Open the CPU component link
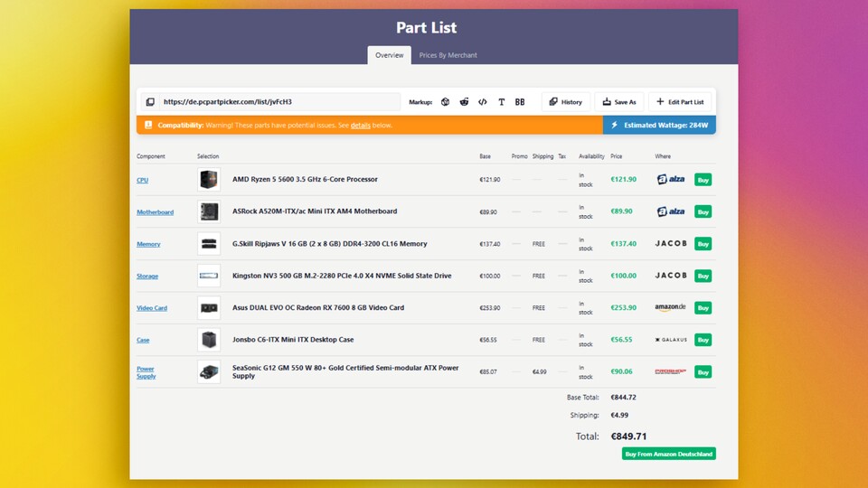Screen dimensions: 868x488 pyautogui.click(x=142, y=180)
